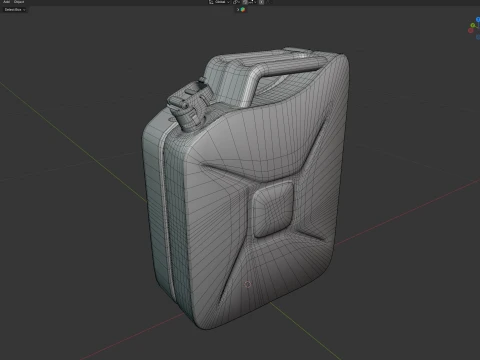Toggle the proportional editing icon
This screenshot has width=480, height=360.
[261, 2]
